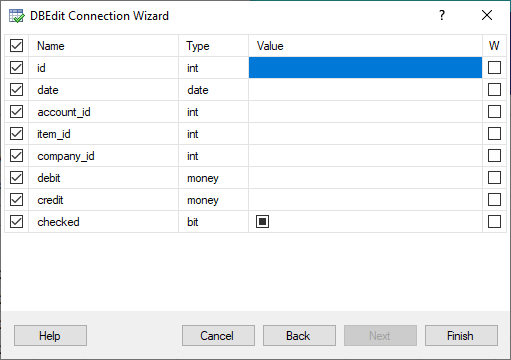Screen dimensions: 511x360
Task: Select the 'credit' name cell
Action: [x=104, y=200]
